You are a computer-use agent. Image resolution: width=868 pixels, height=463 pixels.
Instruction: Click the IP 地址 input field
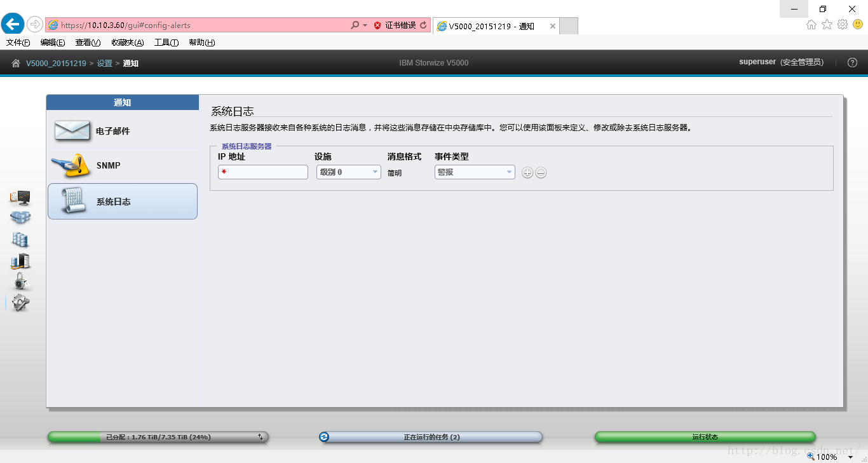pyautogui.click(x=263, y=172)
